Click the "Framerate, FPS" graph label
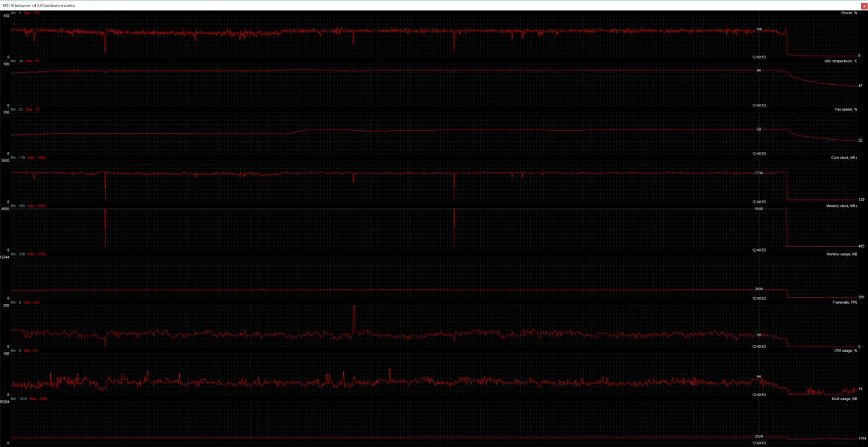This screenshot has height=447, width=868. (x=845, y=302)
